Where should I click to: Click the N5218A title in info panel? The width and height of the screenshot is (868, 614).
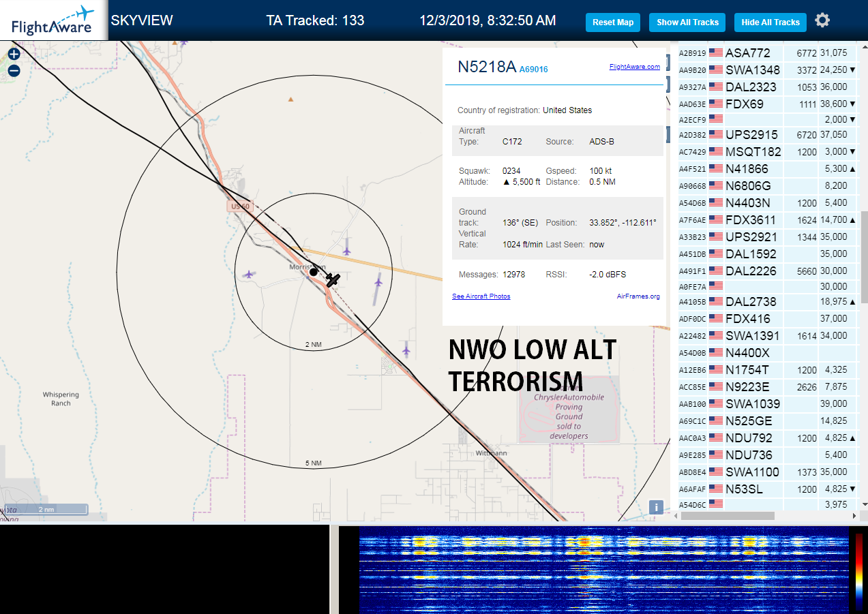(x=487, y=66)
